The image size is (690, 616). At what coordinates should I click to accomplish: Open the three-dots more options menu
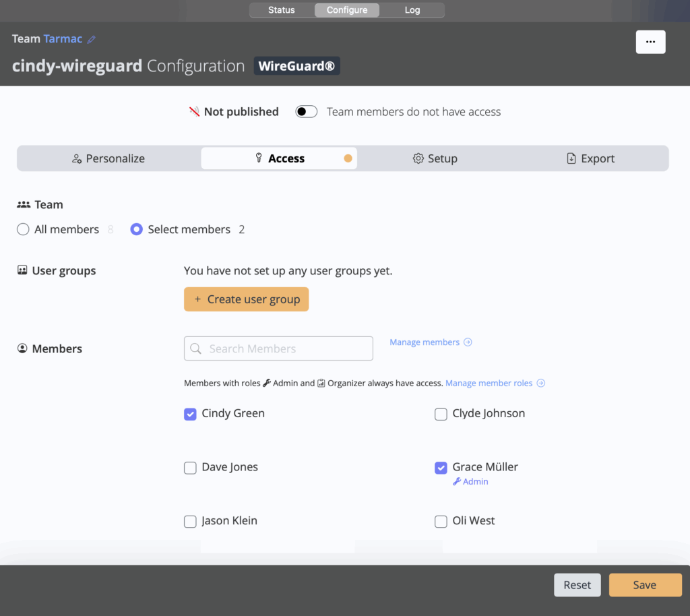click(650, 42)
